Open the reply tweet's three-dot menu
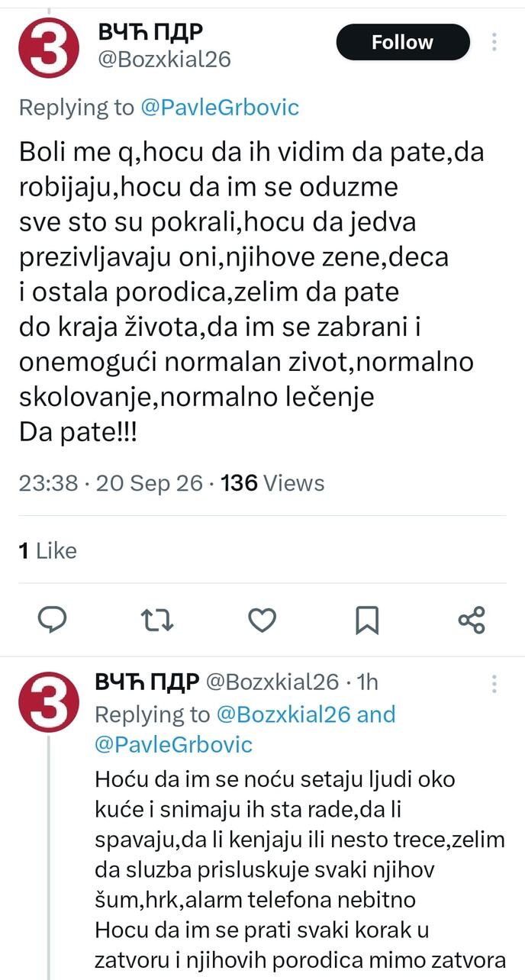 pos(494,682)
